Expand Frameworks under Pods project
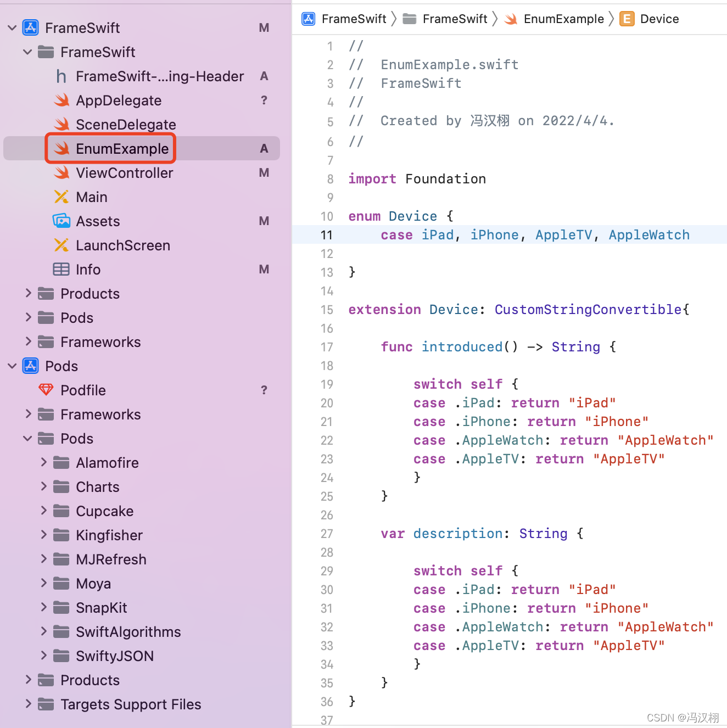This screenshot has height=728, width=727. (x=28, y=414)
